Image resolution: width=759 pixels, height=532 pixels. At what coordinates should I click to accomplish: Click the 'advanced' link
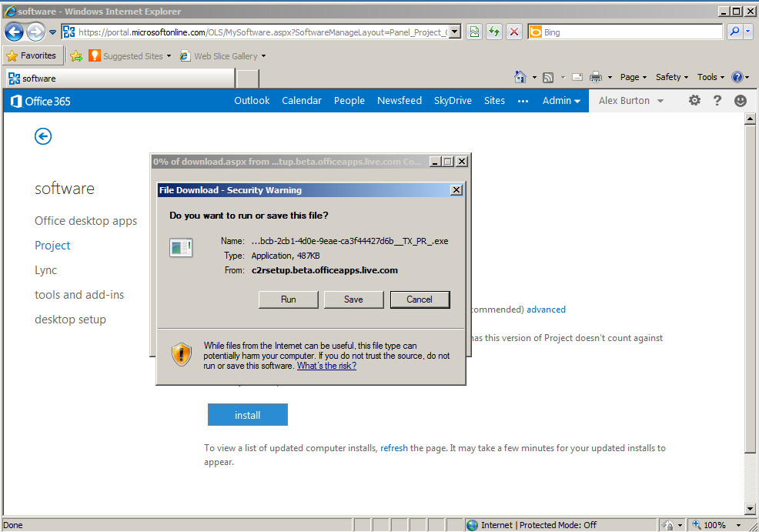tap(546, 309)
